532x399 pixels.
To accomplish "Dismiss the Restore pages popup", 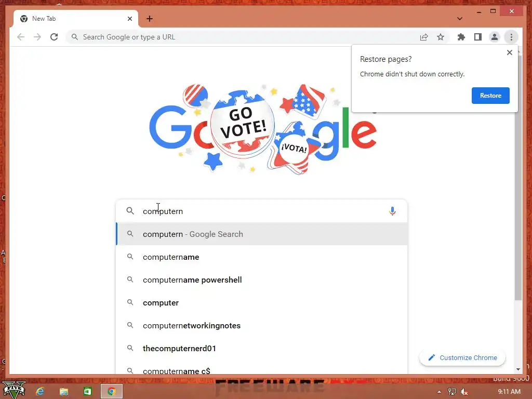I will click(x=509, y=52).
